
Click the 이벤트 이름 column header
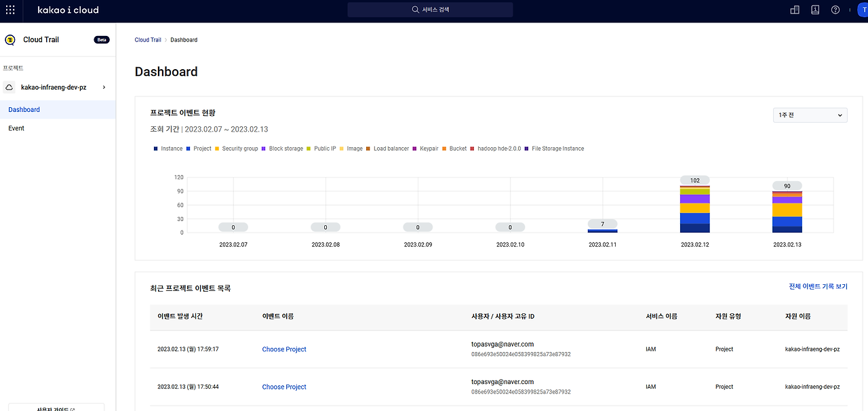[x=278, y=316]
